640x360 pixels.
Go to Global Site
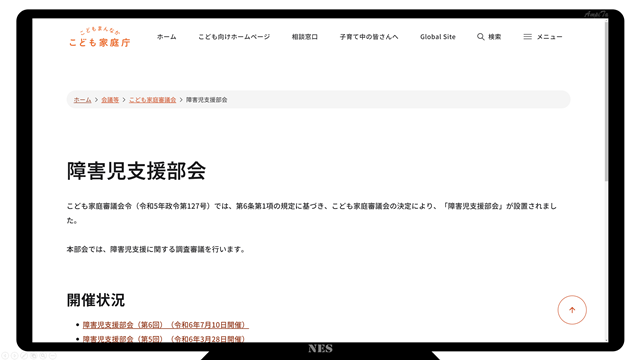[438, 37]
